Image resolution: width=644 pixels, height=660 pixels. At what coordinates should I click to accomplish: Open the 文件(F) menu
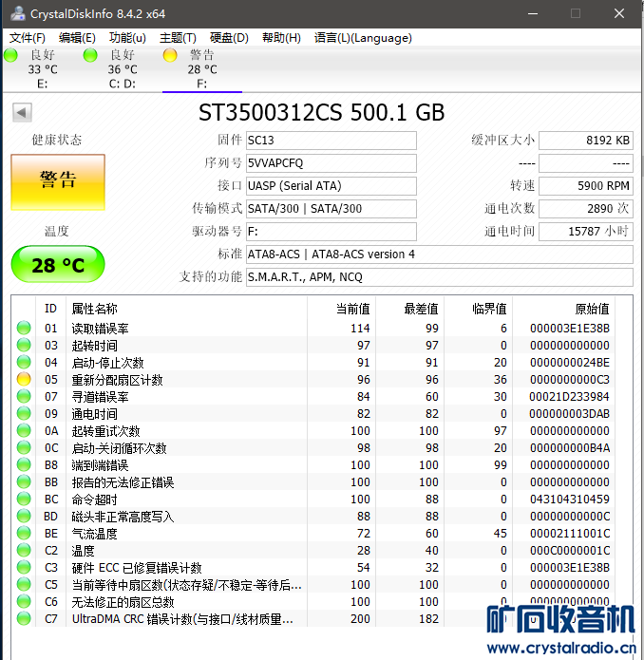coord(28,38)
